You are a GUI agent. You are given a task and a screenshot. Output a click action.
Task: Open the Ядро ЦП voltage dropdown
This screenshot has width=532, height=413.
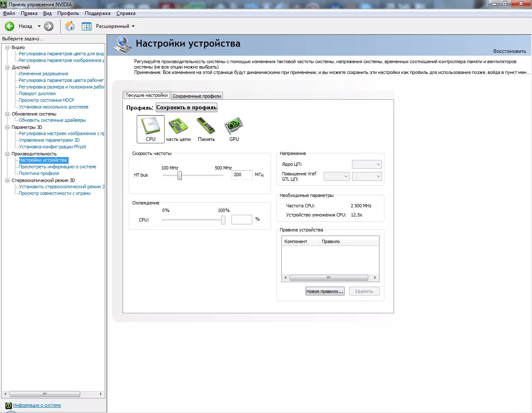367,165
